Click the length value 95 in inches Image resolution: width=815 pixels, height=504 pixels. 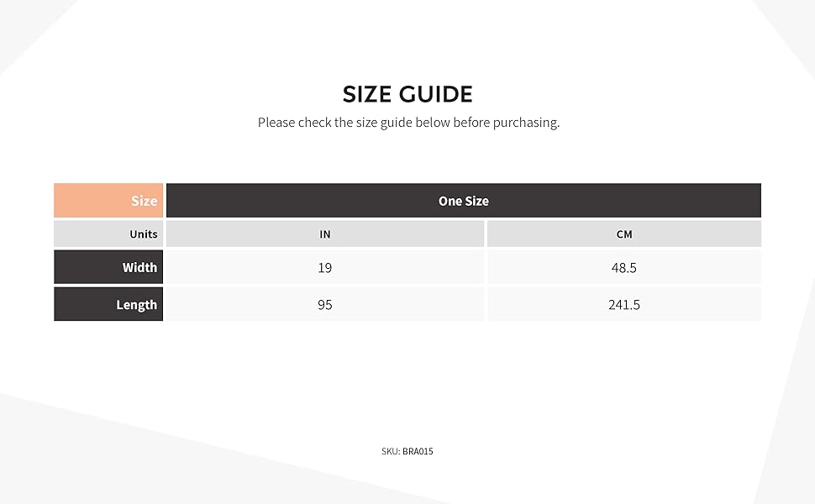pyautogui.click(x=325, y=305)
